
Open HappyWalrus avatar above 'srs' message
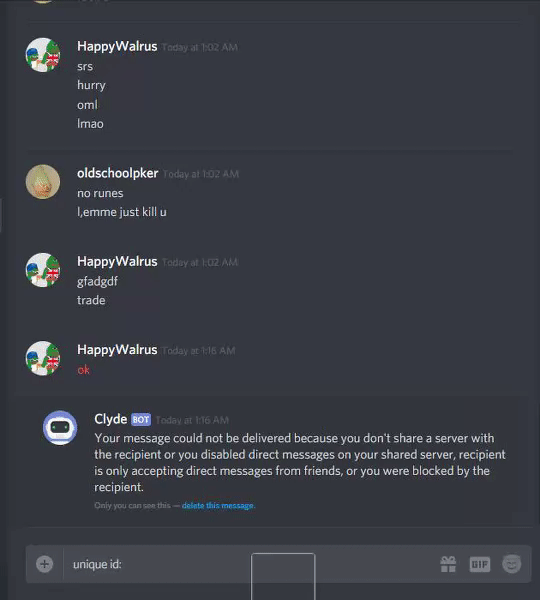43,55
